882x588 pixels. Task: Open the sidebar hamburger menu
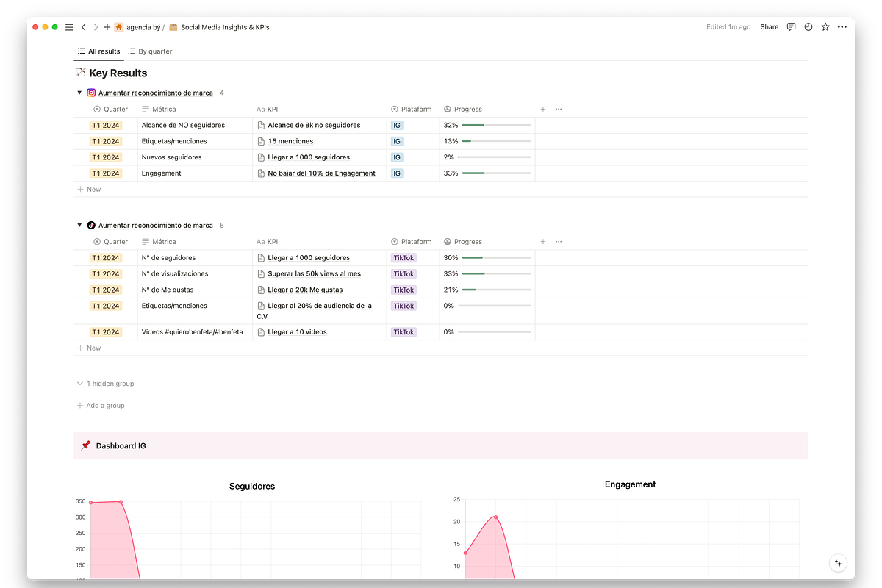(x=69, y=27)
